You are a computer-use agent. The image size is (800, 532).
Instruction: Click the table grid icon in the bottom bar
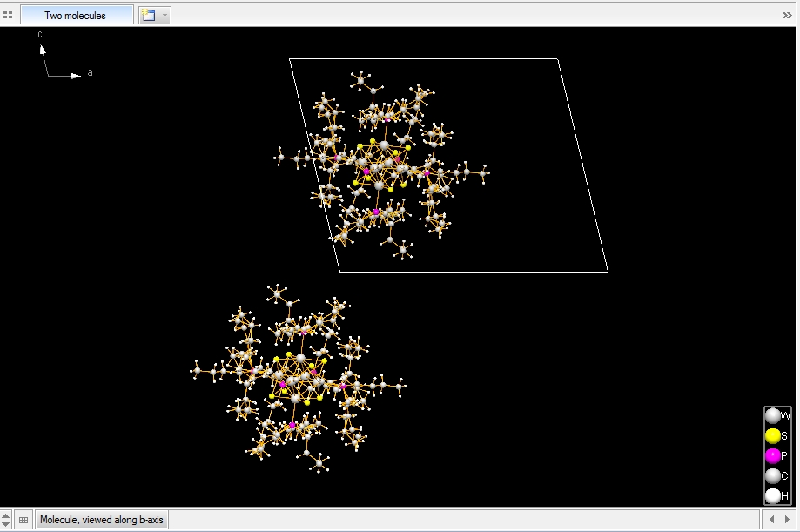pos(24,520)
